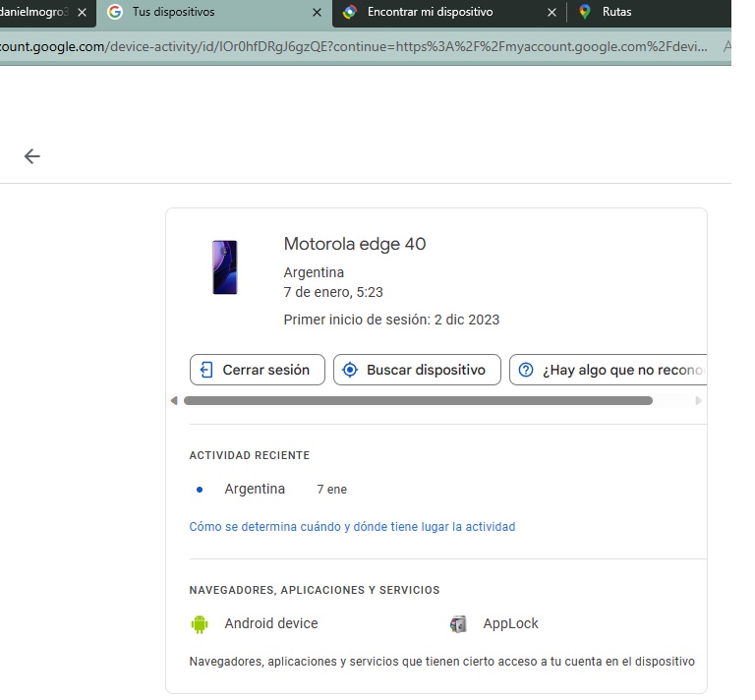
Task: Click the address bar URL
Action: [354, 46]
